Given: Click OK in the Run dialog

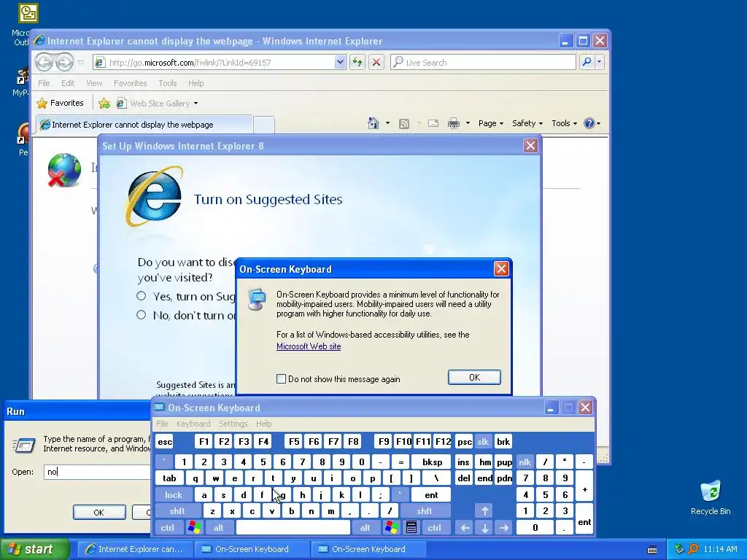Looking at the screenshot, I should 99,513.
